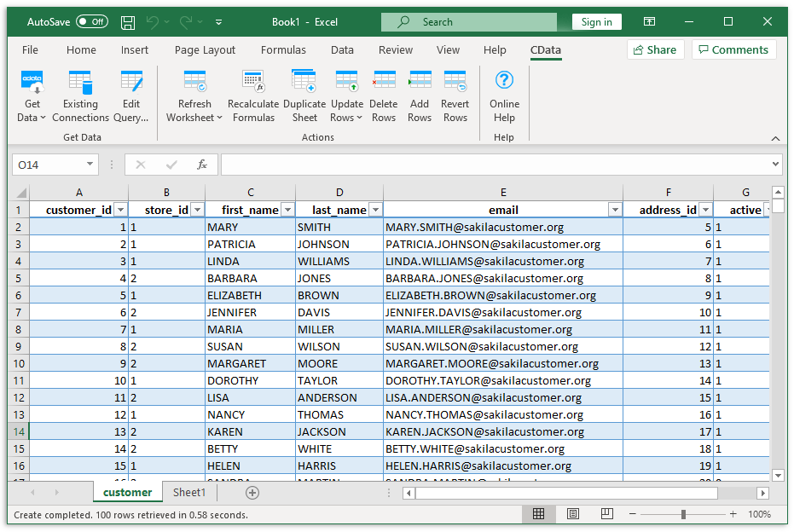Add new rows using CData Add Rows

[419, 94]
